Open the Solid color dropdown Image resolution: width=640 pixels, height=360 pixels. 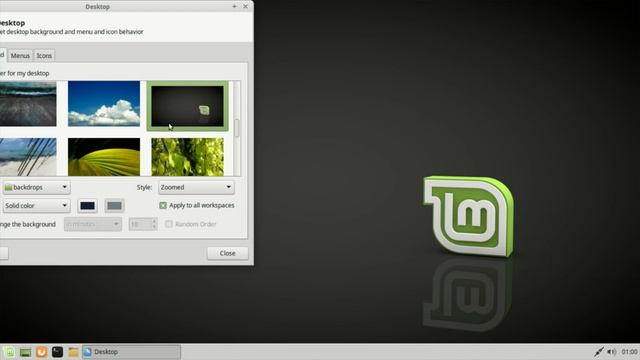(x=36, y=206)
